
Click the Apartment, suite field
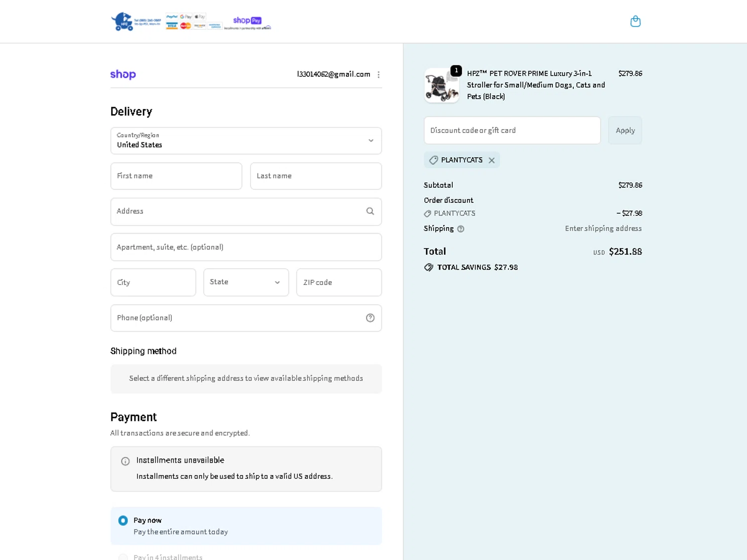point(246,247)
